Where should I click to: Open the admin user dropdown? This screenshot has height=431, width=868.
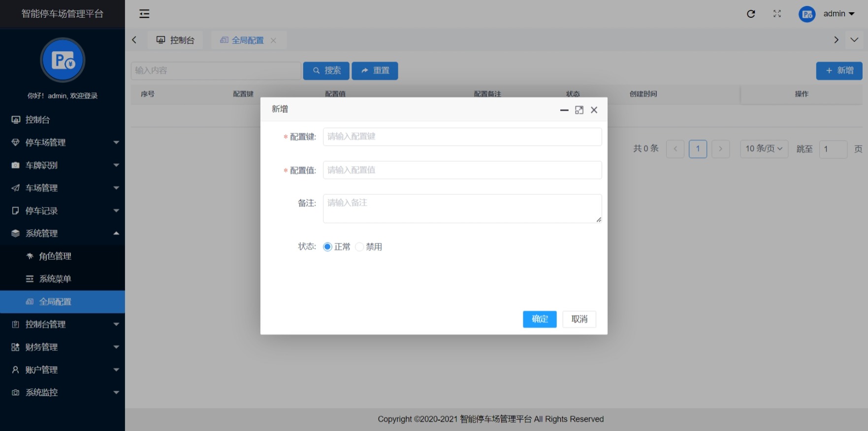point(839,14)
